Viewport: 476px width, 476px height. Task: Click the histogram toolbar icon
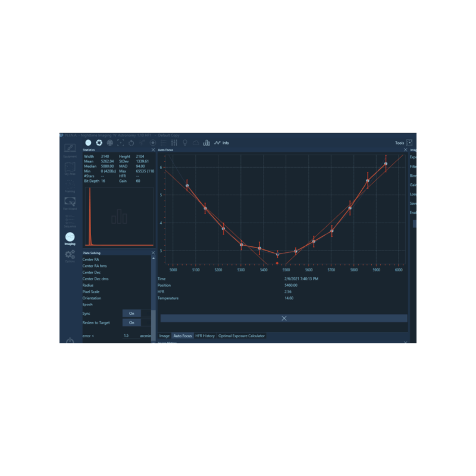coord(206,143)
